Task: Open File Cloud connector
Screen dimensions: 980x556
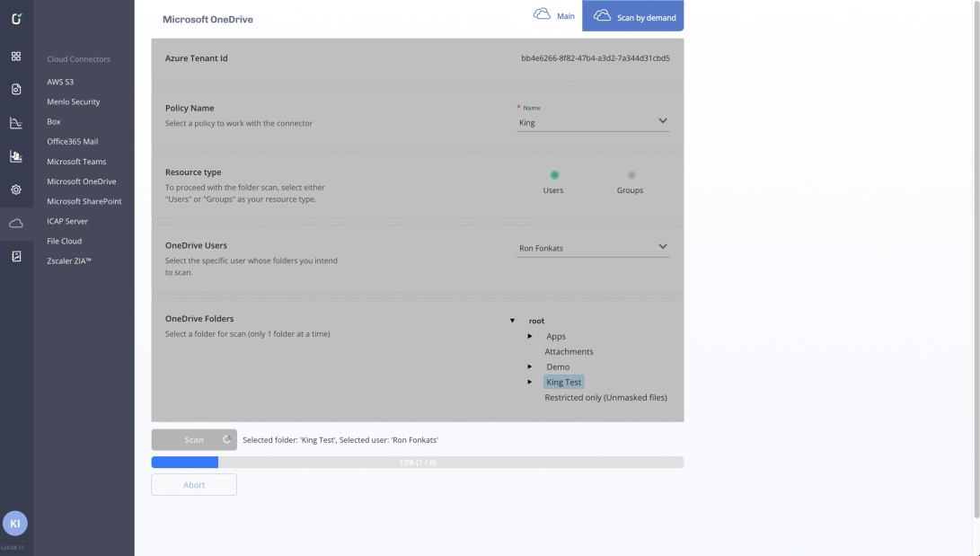Action: [65, 241]
